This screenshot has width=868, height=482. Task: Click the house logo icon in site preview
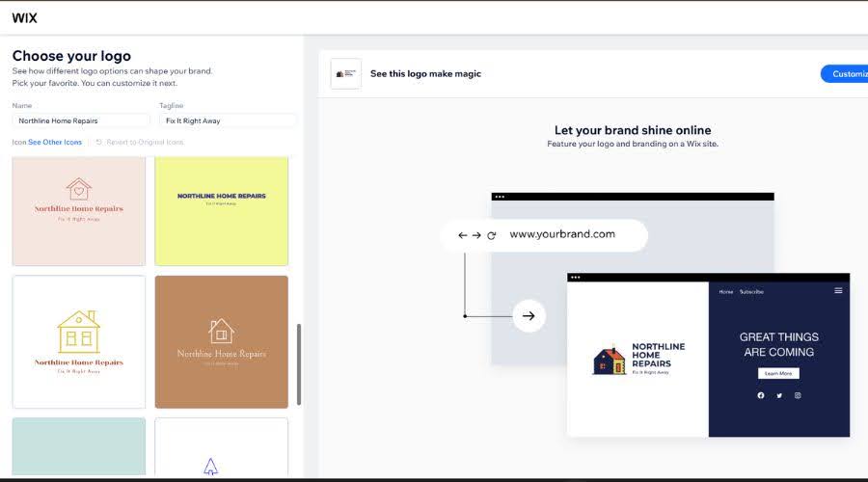tap(610, 361)
